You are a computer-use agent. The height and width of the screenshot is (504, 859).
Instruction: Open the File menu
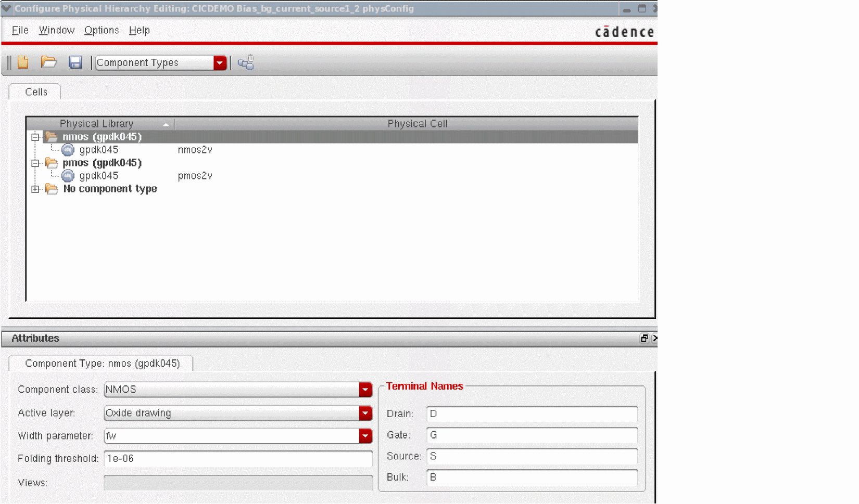(20, 30)
